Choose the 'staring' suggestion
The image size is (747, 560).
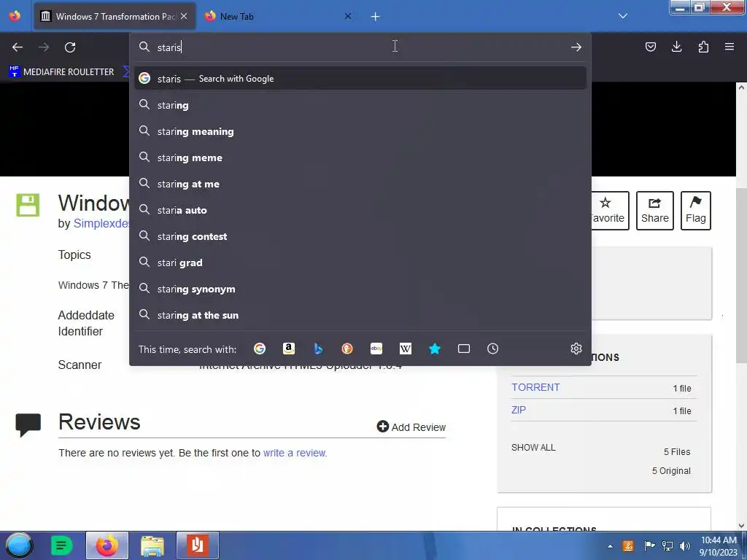[x=360, y=105]
